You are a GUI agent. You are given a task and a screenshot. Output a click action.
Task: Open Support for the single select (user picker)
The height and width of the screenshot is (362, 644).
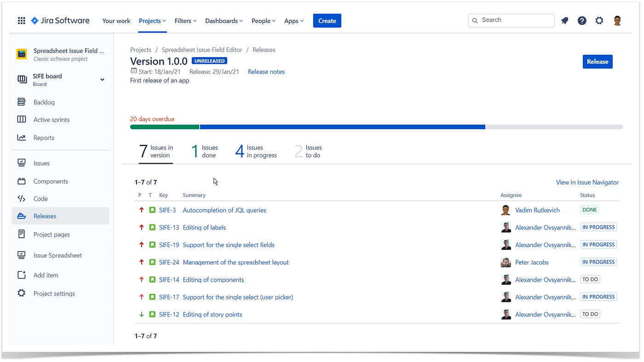click(x=238, y=297)
